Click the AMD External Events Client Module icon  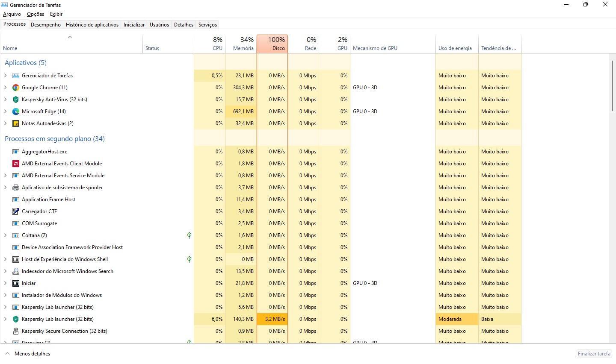click(x=16, y=164)
